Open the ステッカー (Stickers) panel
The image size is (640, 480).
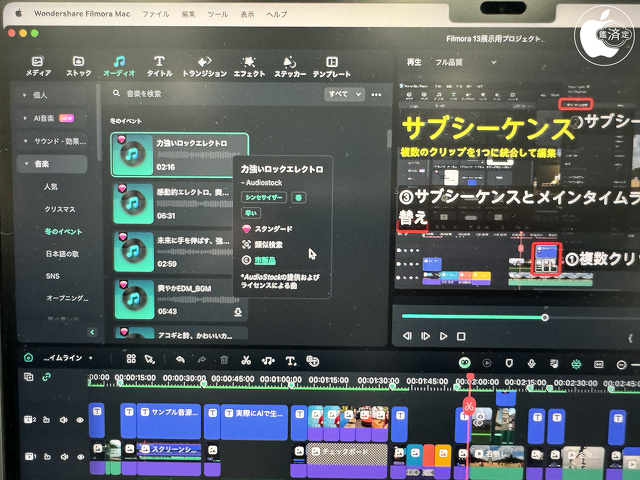pos(290,66)
